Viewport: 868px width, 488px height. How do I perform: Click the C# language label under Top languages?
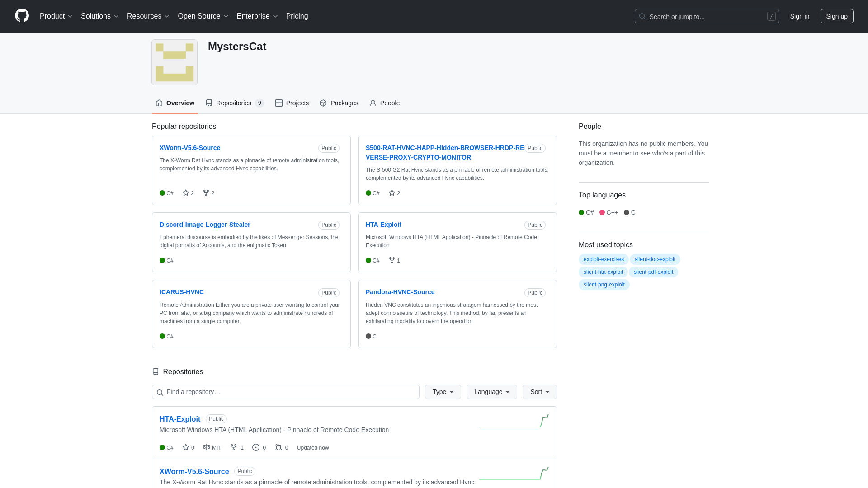pyautogui.click(x=590, y=212)
